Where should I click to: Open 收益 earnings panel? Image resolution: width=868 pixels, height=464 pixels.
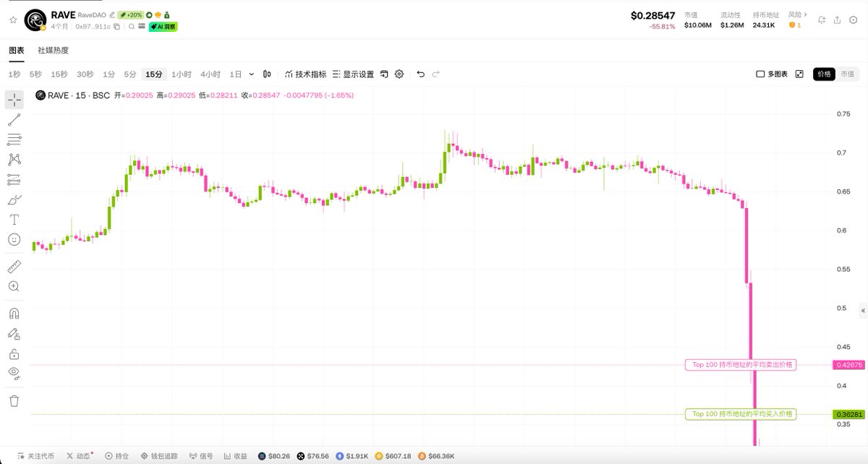pos(235,456)
